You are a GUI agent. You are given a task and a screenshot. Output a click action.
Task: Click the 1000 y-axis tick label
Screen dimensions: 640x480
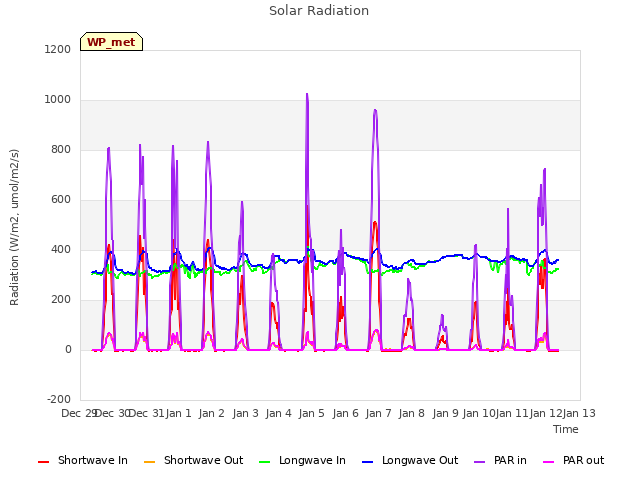tap(58, 100)
